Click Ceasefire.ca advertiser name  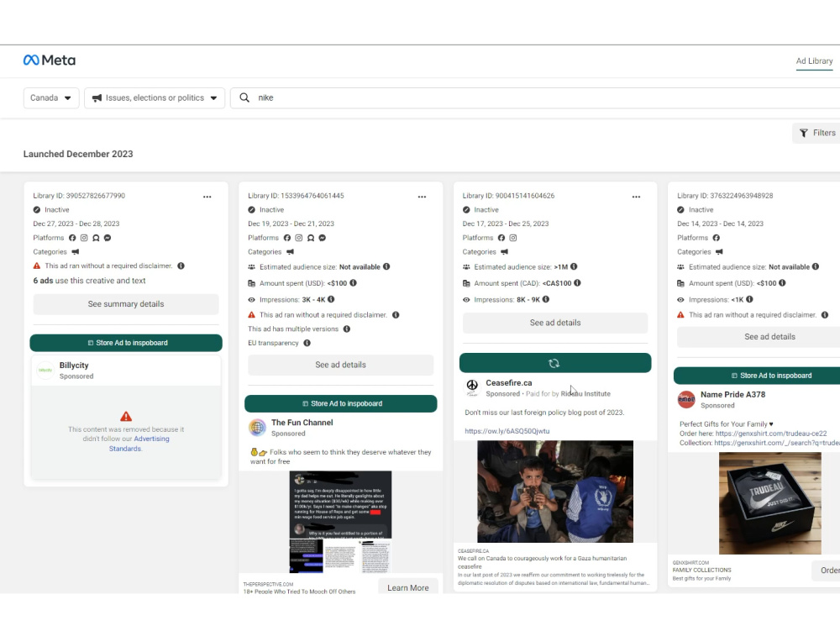pyautogui.click(x=509, y=383)
